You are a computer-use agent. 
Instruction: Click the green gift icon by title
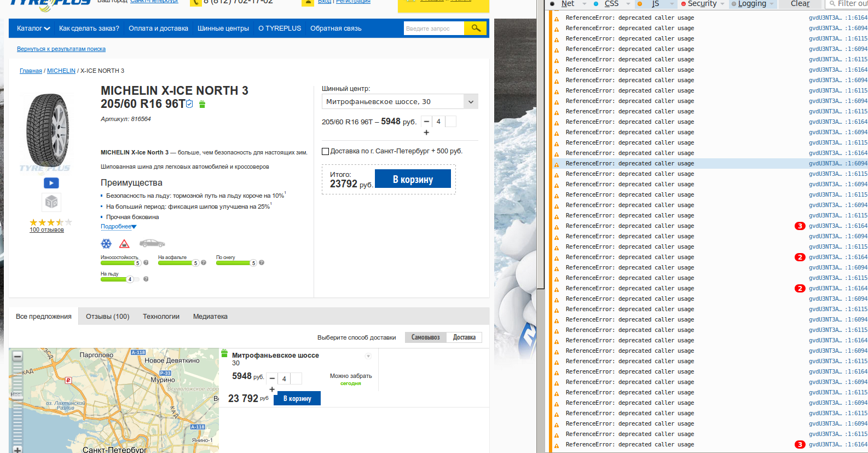202,104
